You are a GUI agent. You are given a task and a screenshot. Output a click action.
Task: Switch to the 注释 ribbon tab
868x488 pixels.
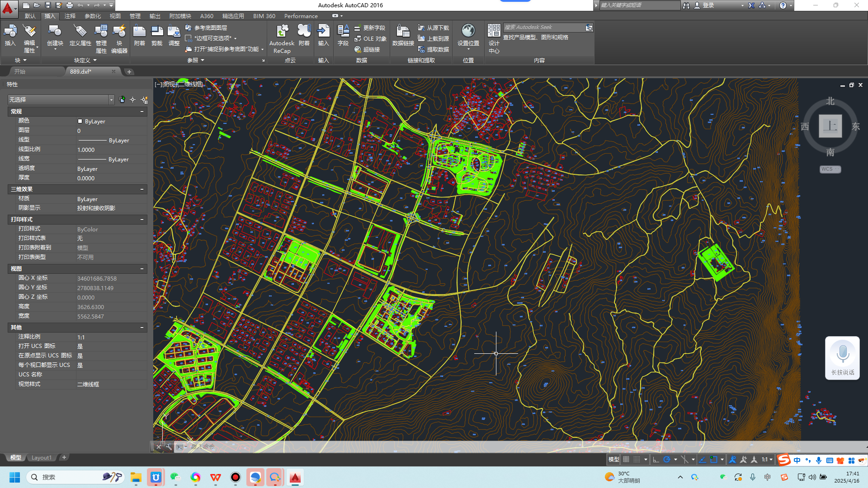(70, 16)
